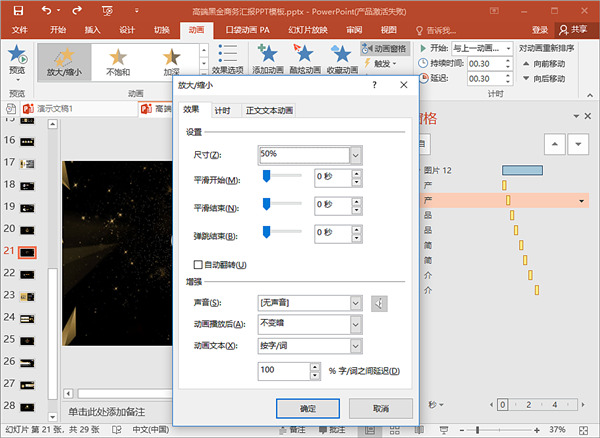The height and width of the screenshot is (438, 600).
Task: Click the speaker volume icon beside 声音
Action: (x=379, y=304)
